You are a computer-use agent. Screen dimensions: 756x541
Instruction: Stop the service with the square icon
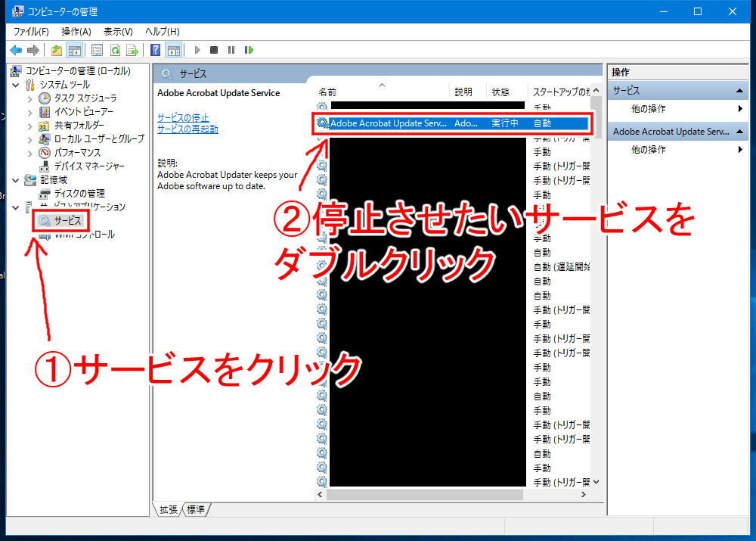pyautogui.click(x=214, y=50)
